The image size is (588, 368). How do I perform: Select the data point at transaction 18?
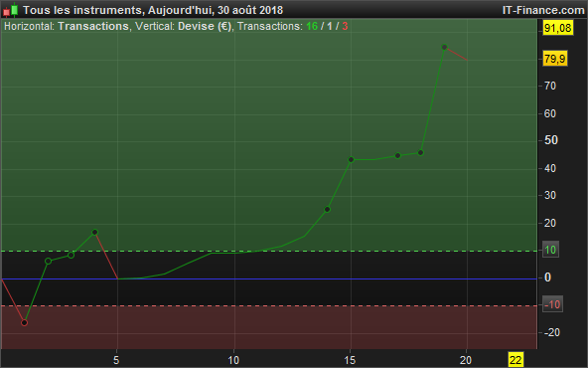pyautogui.click(x=420, y=152)
